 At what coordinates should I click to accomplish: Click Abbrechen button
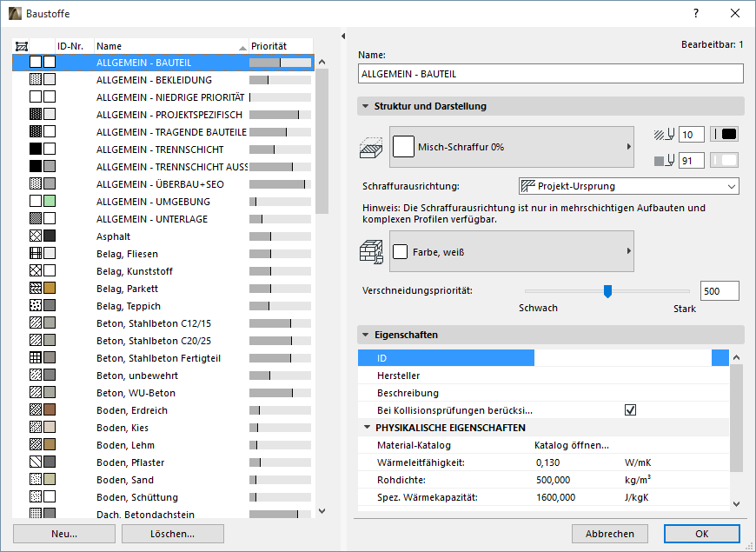coord(610,534)
